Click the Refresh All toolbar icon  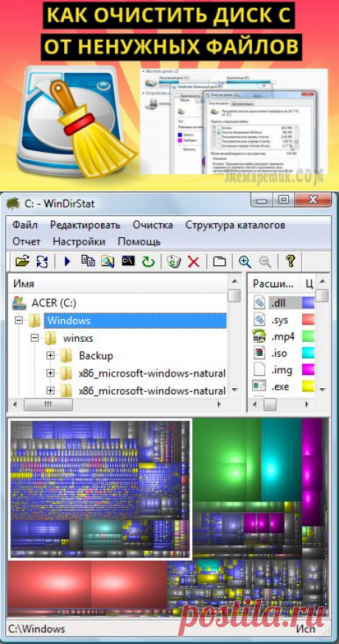click(42, 261)
